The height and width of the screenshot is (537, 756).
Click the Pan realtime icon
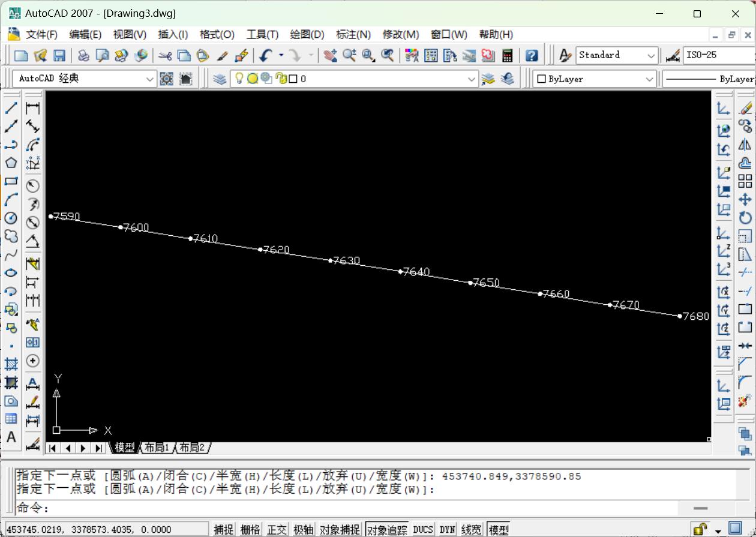(x=330, y=56)
